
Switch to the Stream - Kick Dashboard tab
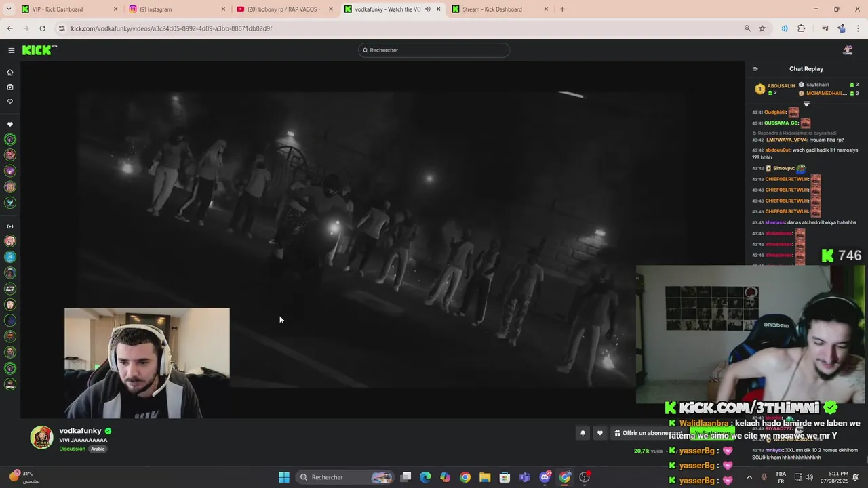(x=500, y=9)
